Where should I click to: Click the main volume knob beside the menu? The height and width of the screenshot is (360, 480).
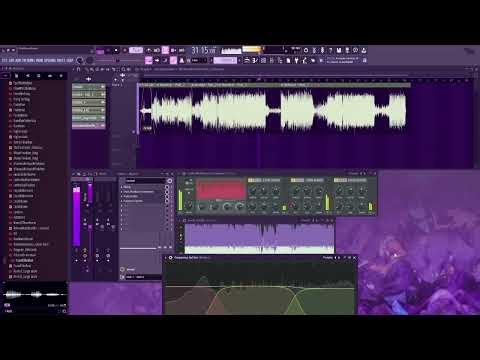[x=80, y=60]
